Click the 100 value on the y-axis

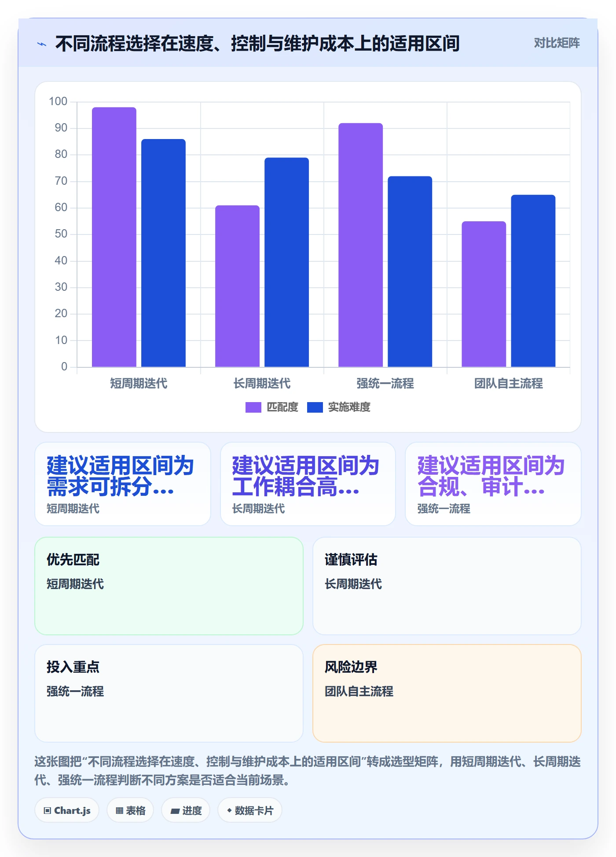pyautogui.click(x=58, y=102)
